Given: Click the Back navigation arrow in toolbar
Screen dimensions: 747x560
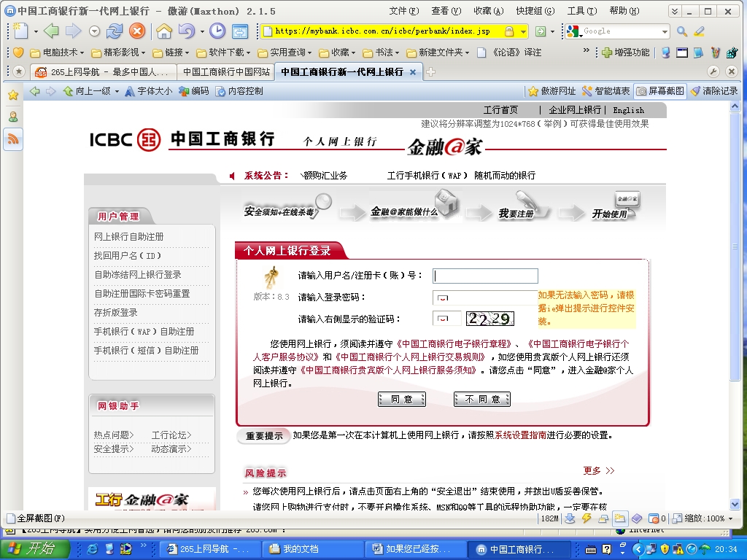Looking at the screenshot, I should pos(51,31).
